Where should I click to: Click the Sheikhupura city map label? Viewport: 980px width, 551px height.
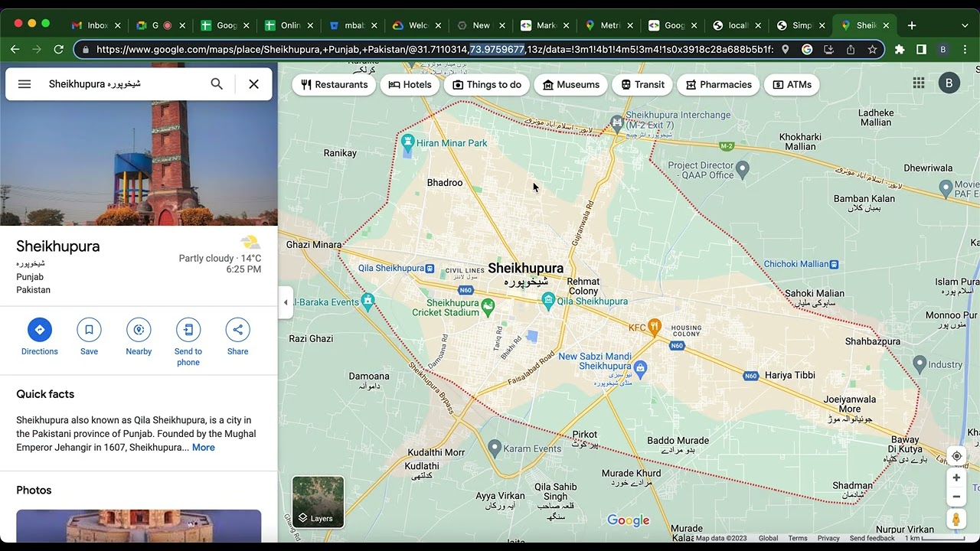point(525,269)
